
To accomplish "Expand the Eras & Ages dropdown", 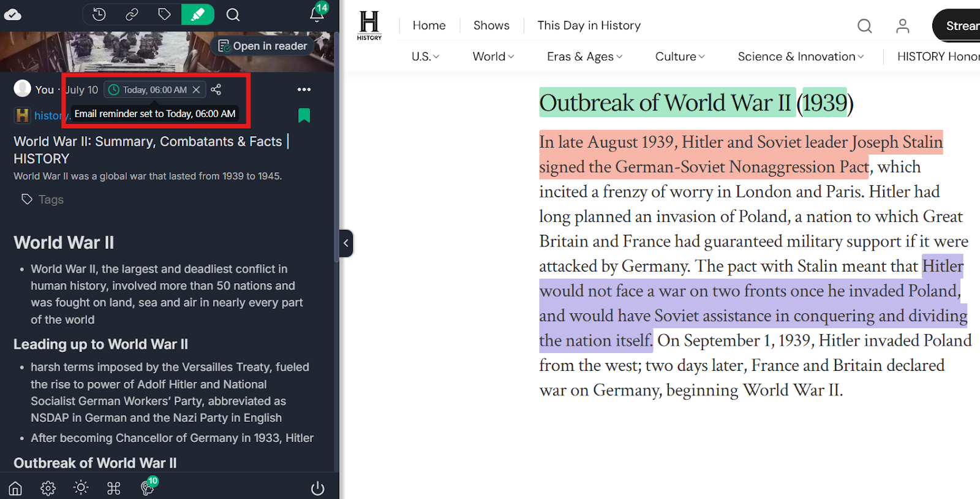I will (584, 56).
